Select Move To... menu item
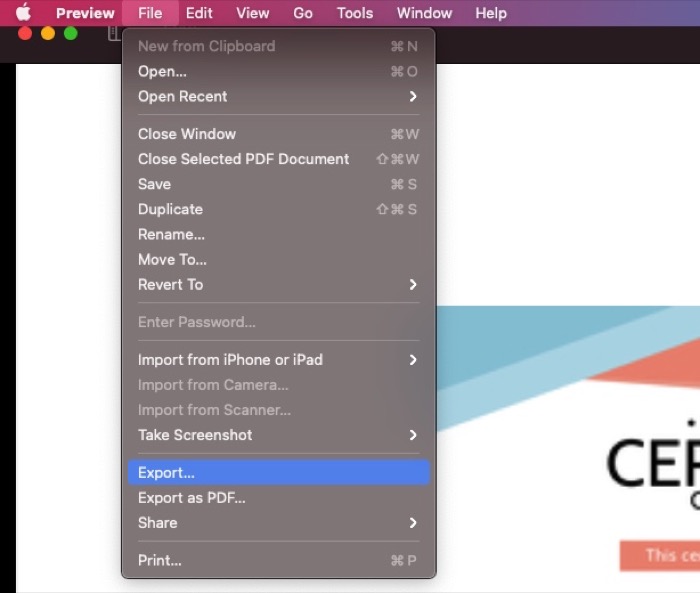 tap(279, 259)
